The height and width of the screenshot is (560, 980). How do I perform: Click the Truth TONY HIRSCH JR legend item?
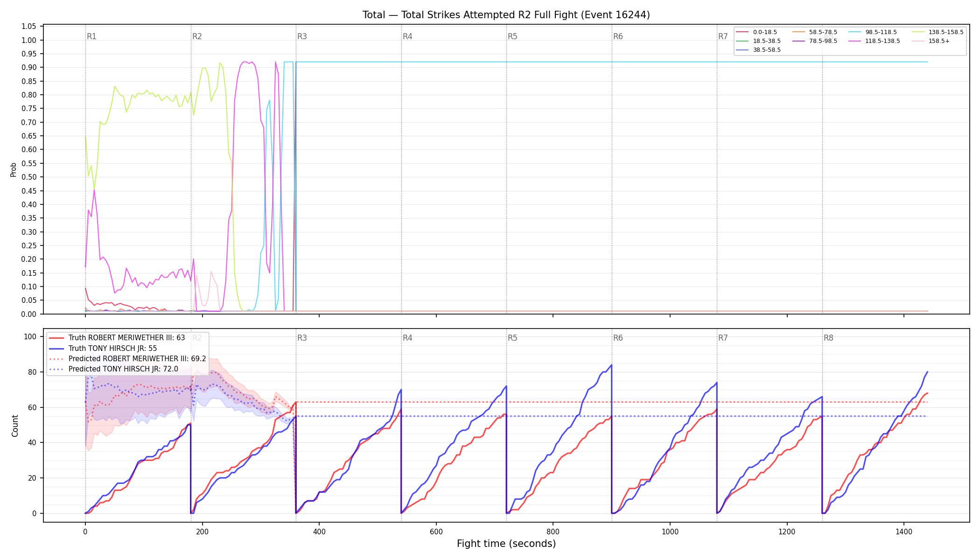(103, 348)
